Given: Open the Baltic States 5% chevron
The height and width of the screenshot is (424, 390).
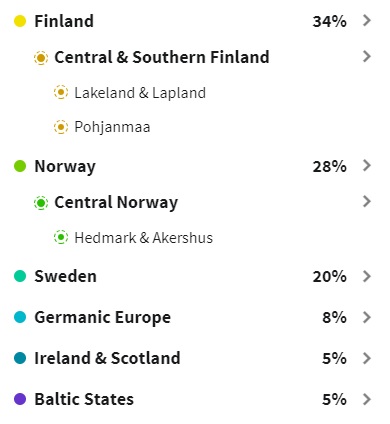Looking at the screenshot, I should tap(367, 399).
